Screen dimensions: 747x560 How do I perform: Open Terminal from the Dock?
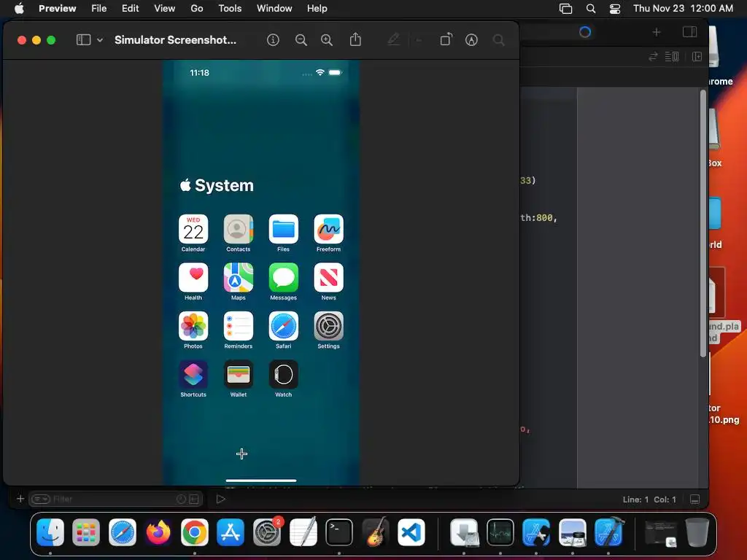(x=339, y=532)
